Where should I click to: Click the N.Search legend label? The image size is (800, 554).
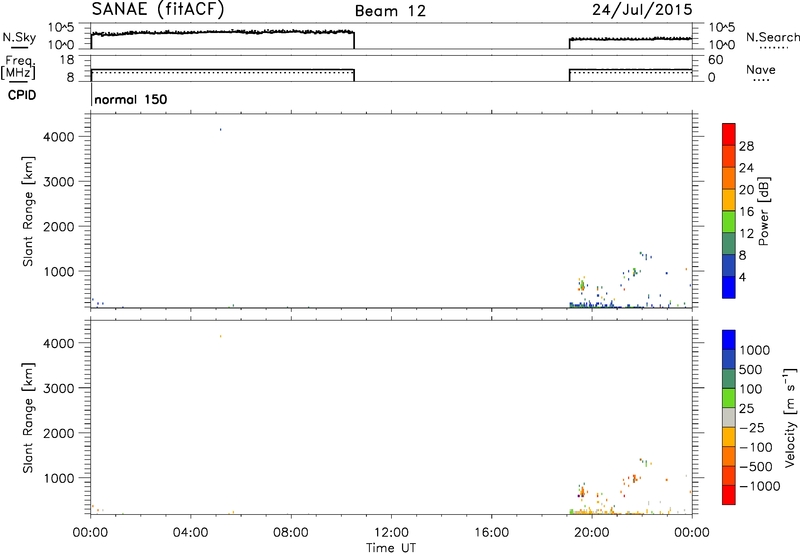click(x=773, y=37)
